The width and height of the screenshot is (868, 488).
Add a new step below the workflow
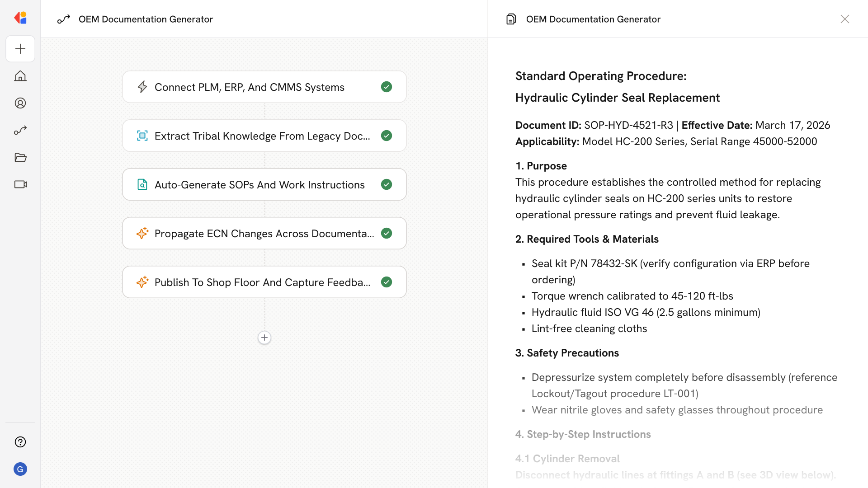point(264,338)
